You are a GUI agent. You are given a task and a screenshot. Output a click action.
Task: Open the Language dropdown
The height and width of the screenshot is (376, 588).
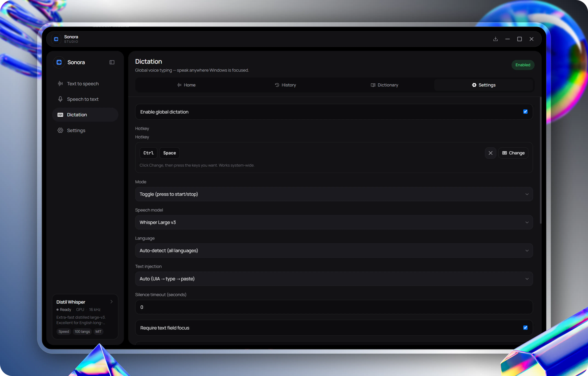tap(334, 251)
